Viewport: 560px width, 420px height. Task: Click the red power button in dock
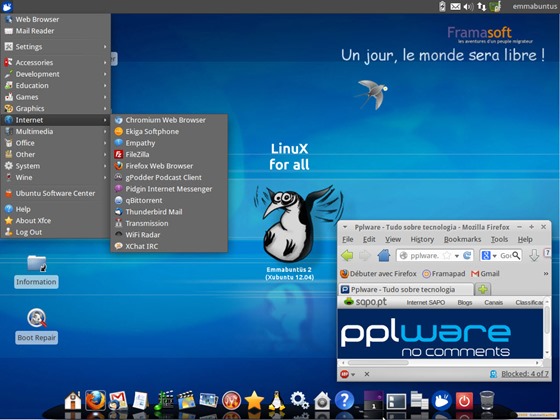click(464, 401)
